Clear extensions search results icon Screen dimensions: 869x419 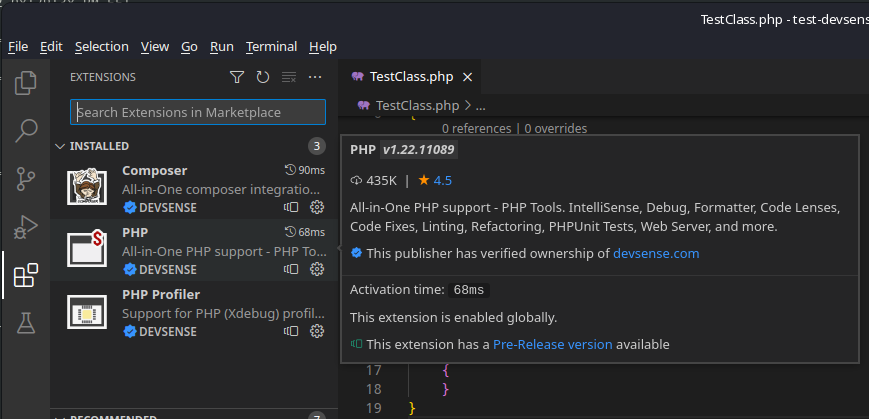click(289, 77)
